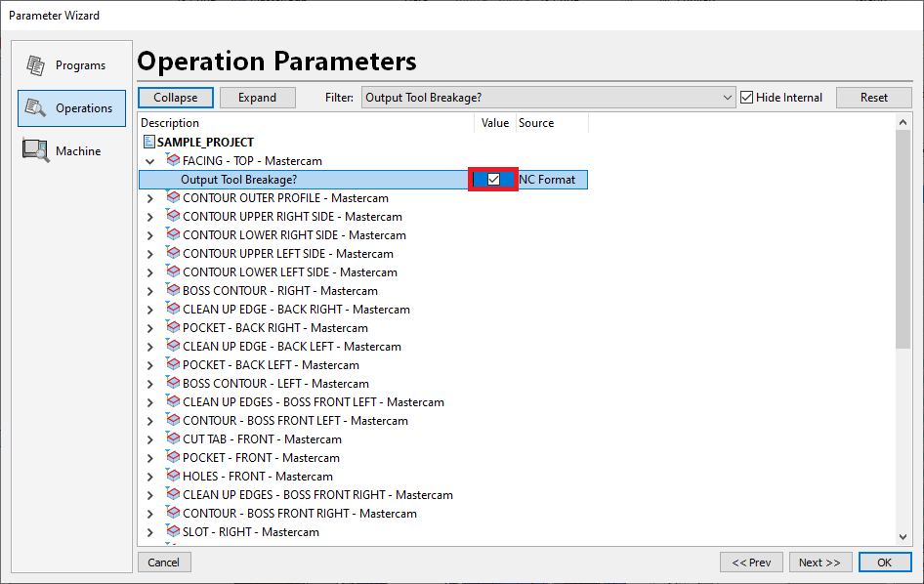Select the Machine monitor icon

click(x=36, y=151)
